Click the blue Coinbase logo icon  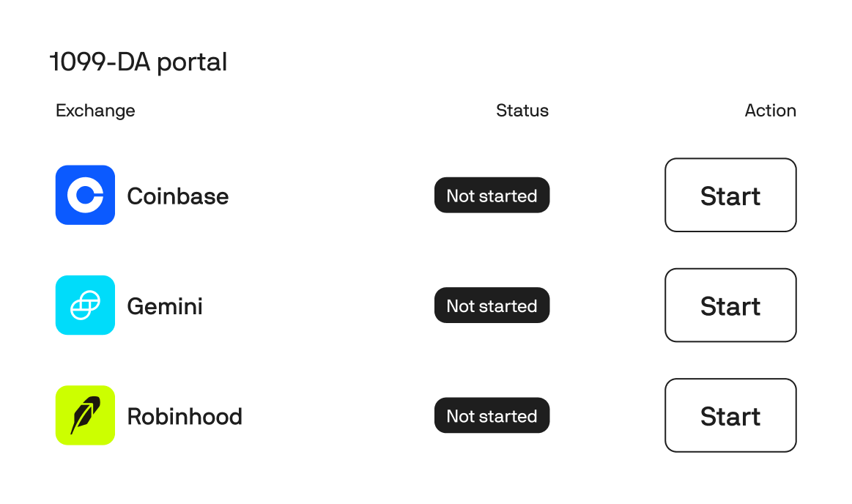(85, 195)
